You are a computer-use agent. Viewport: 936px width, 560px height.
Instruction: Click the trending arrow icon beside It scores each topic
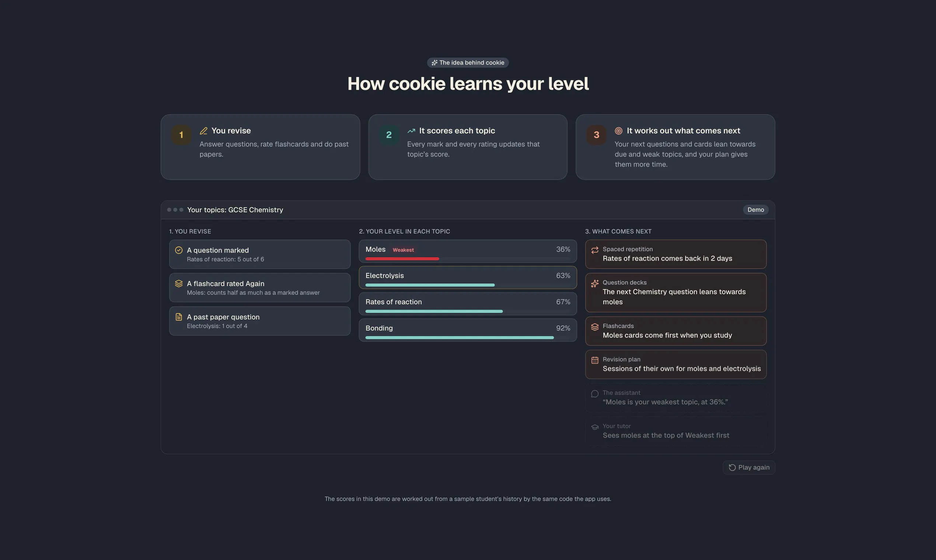click(x=411, y=130)
